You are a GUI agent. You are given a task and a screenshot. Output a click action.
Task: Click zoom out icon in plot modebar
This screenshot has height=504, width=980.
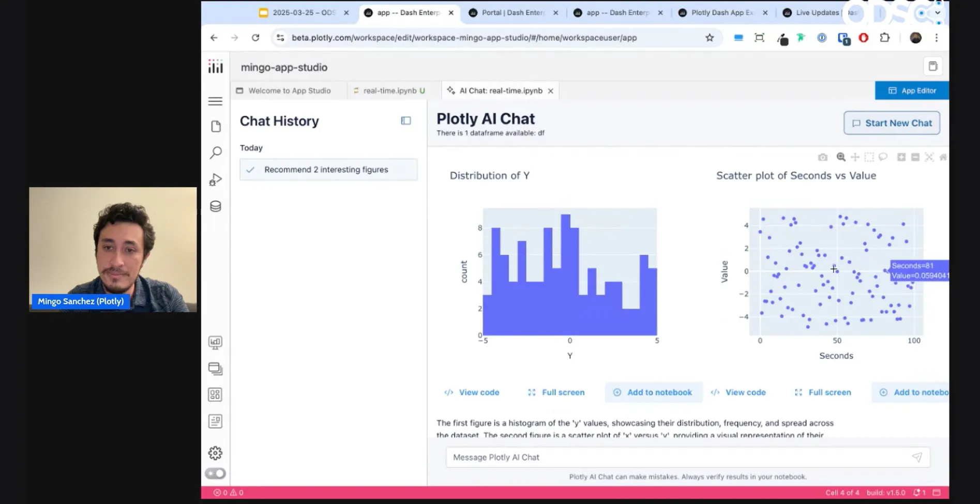point(915,157)
